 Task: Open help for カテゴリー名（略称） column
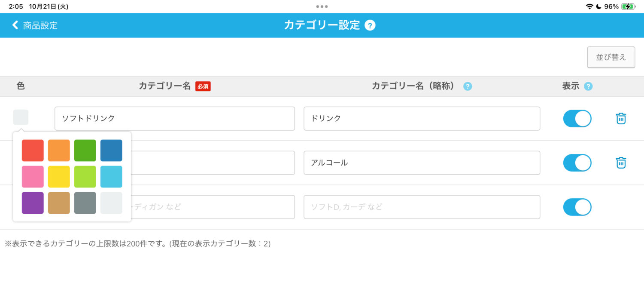coord(468,86)
